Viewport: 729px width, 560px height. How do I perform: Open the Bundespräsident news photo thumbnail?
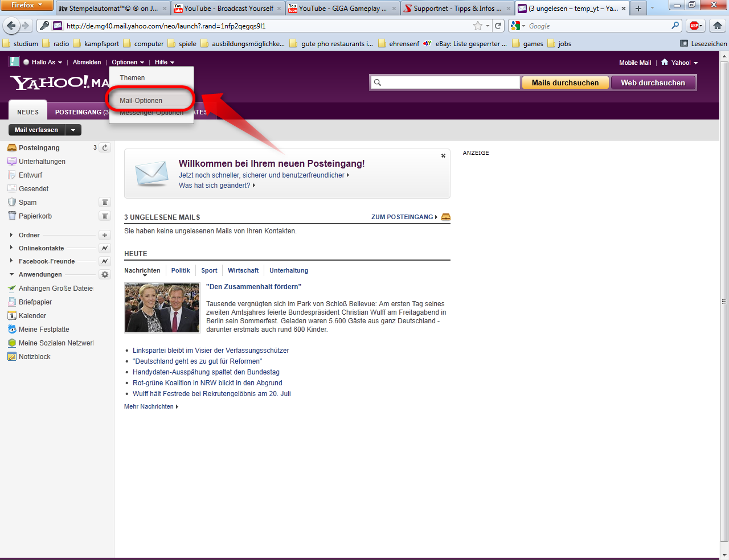click(x=162, y=308)
